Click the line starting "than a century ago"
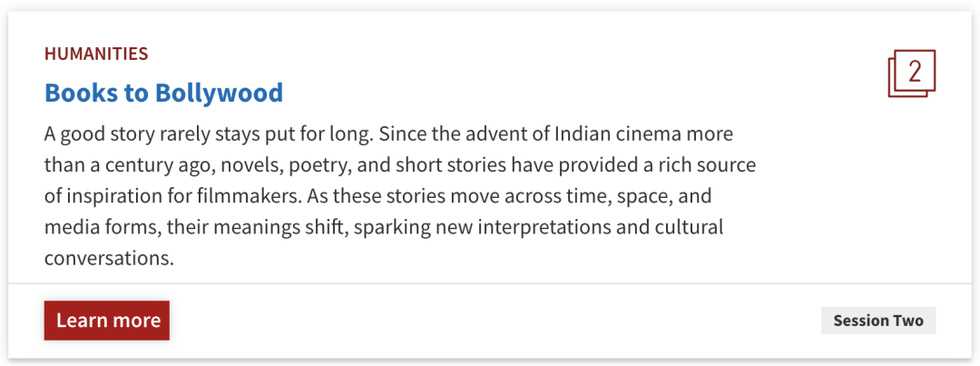Viewport: 980px width, 366px height. tap(399, 165)
